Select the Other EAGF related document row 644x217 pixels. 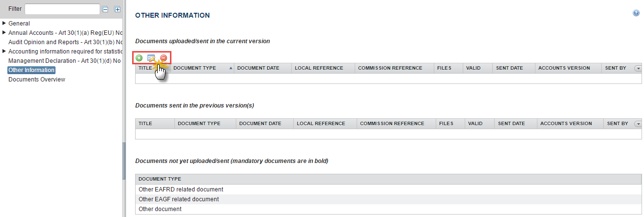179,199
